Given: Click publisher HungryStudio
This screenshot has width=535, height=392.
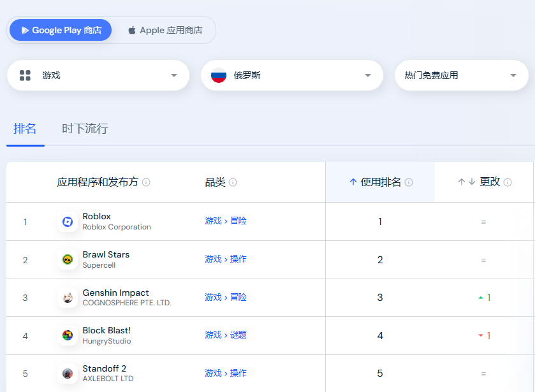Looking at the screenshot, I should [106, 341].
